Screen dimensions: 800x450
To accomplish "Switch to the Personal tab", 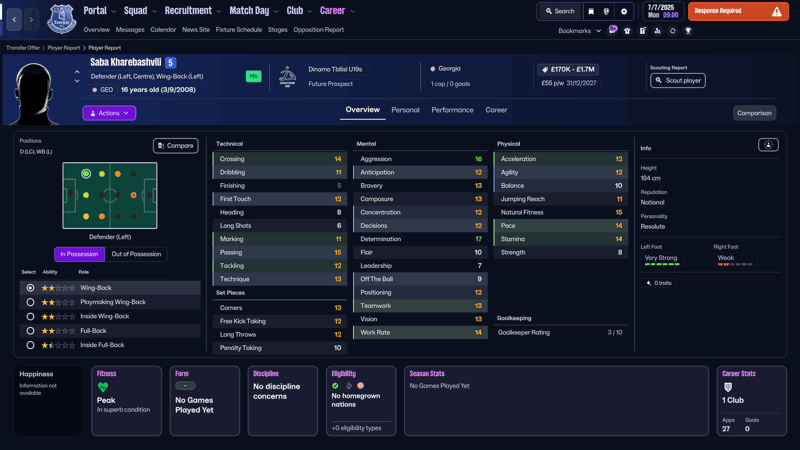I will point(405,110).
